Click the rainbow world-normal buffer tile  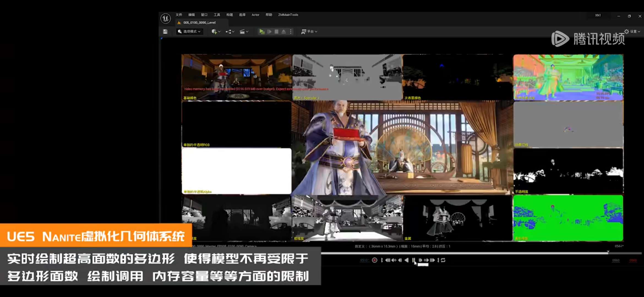click(x=568, y=77)
